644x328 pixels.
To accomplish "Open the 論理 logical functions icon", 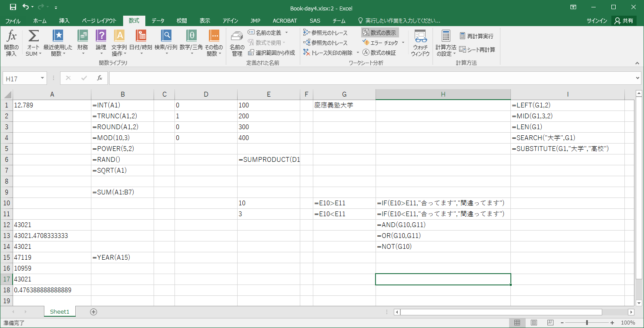I will [101, 43].
